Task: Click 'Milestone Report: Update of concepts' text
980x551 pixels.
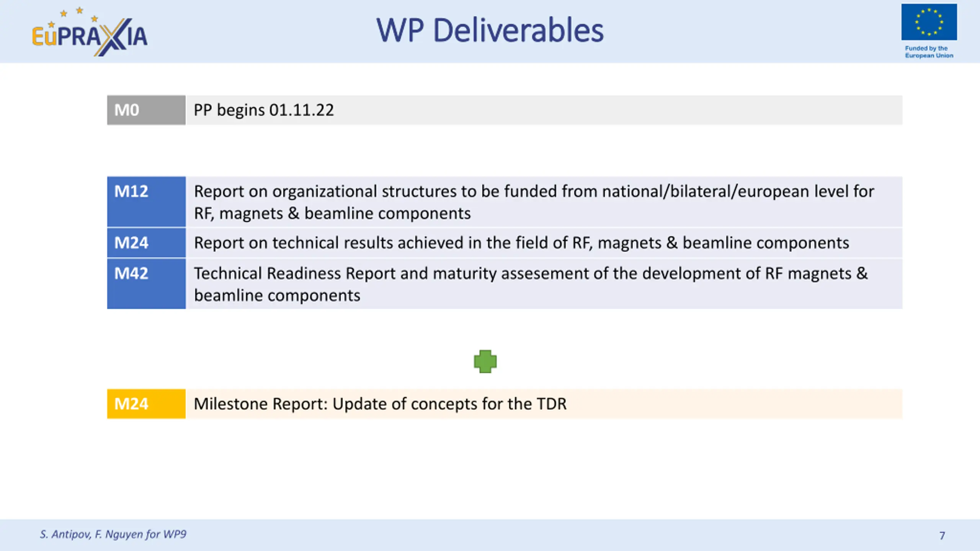Action: [x=380, y=404]
